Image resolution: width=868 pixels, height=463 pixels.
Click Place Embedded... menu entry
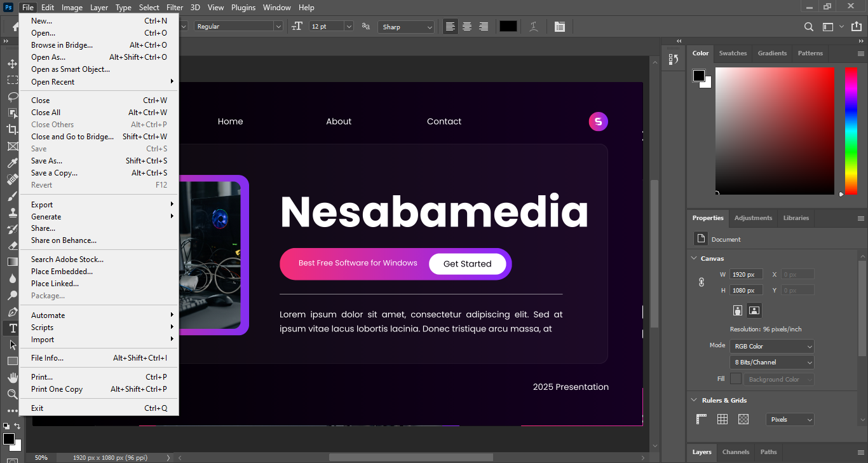pos(62,272)
